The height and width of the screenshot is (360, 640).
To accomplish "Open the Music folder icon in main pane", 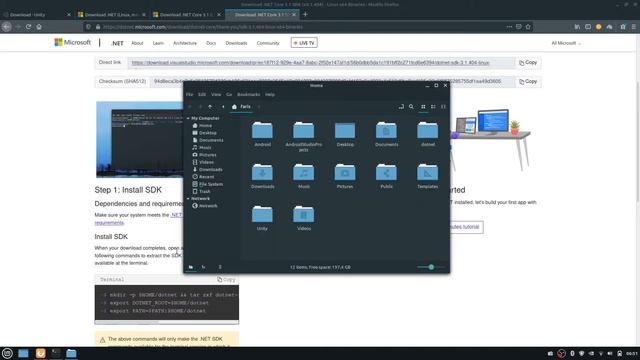I will click(x=304, y=176).
